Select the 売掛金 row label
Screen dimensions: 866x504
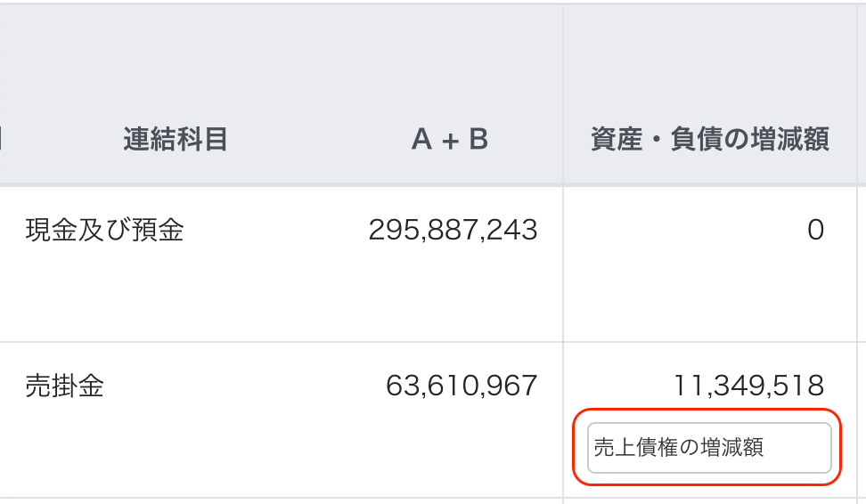pos(65,386)
